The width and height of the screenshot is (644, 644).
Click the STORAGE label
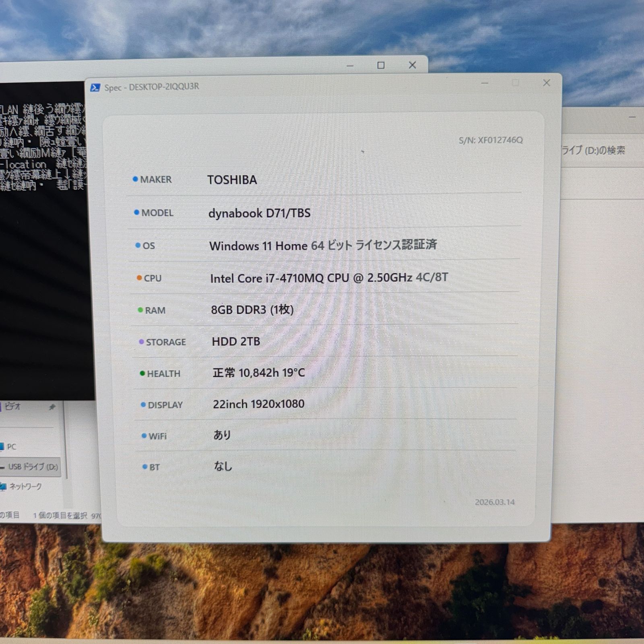(166, 342)
